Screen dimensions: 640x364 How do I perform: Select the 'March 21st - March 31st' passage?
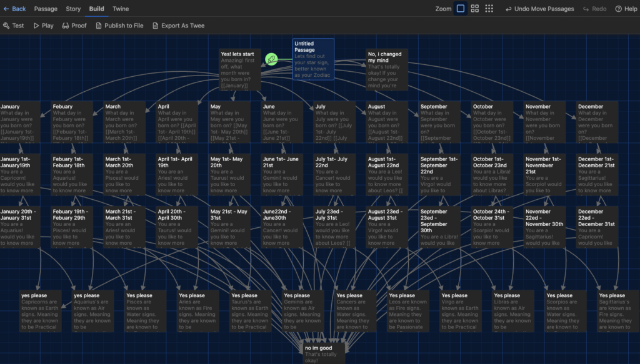click(124, 227)
